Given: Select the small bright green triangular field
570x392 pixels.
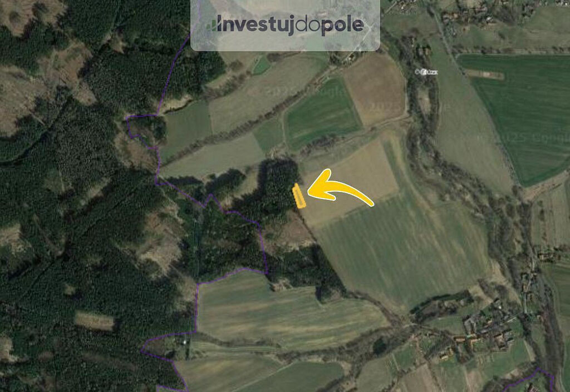Looking at the screenshot, I should 262,66.
